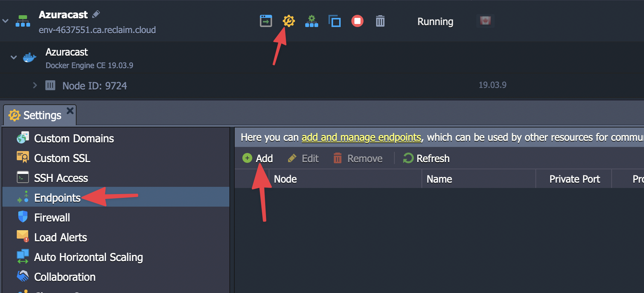
Task: Click Collaboration handshake icon
Action: click(x=23, y=276)
